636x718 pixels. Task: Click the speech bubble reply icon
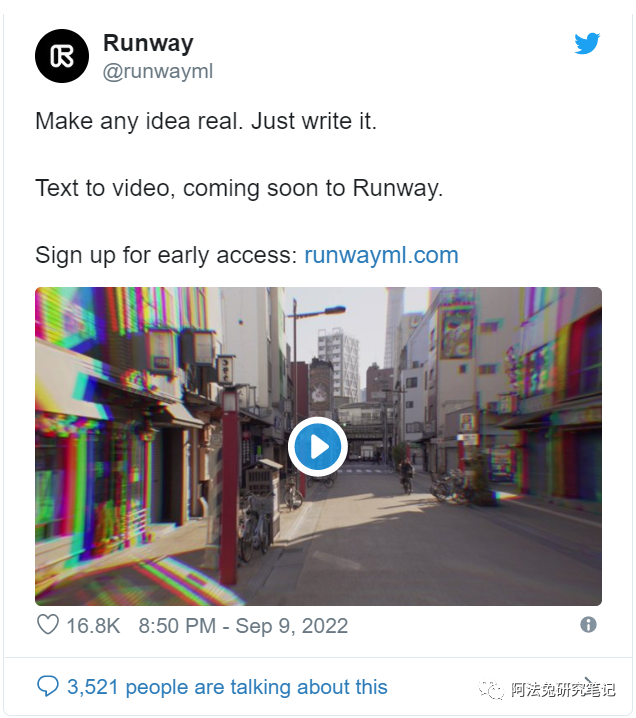coord(48,686)
